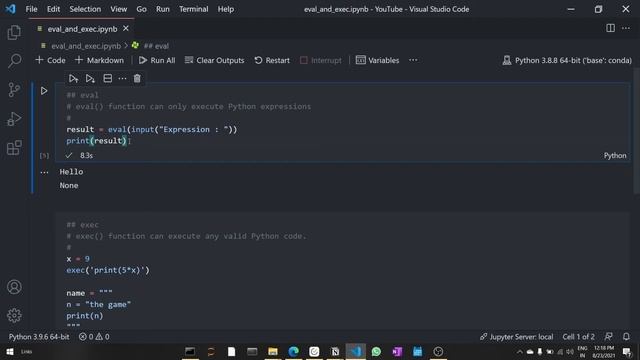Screen dimensions: 640x360
Task: Click Jupyter Server: local status
Action: [x=516, y=337]
